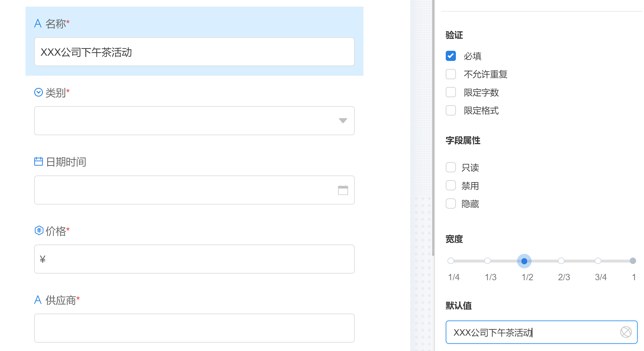The height and width of the screenshot is (351, 644).
Task: Click the calendar icon beside 日期时间 label
Action: click(x=39, y=161)
